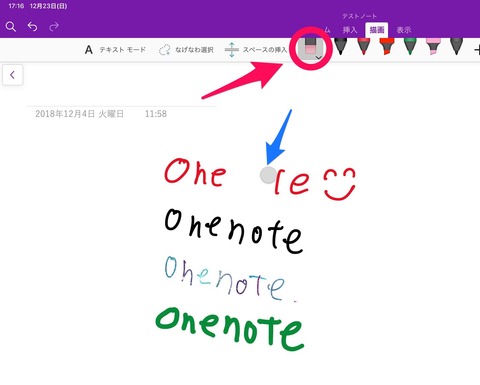Pick the red pen

[364, 46]
